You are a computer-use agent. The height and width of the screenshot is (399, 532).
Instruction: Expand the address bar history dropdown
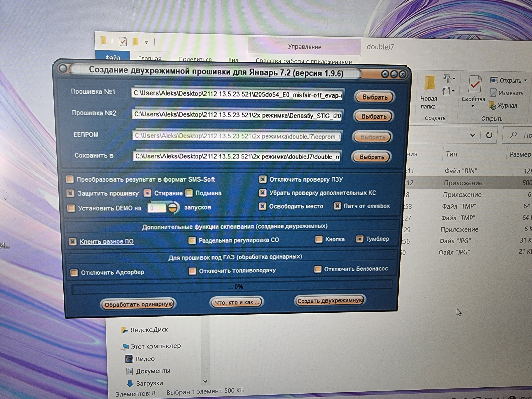pos(472,135)
